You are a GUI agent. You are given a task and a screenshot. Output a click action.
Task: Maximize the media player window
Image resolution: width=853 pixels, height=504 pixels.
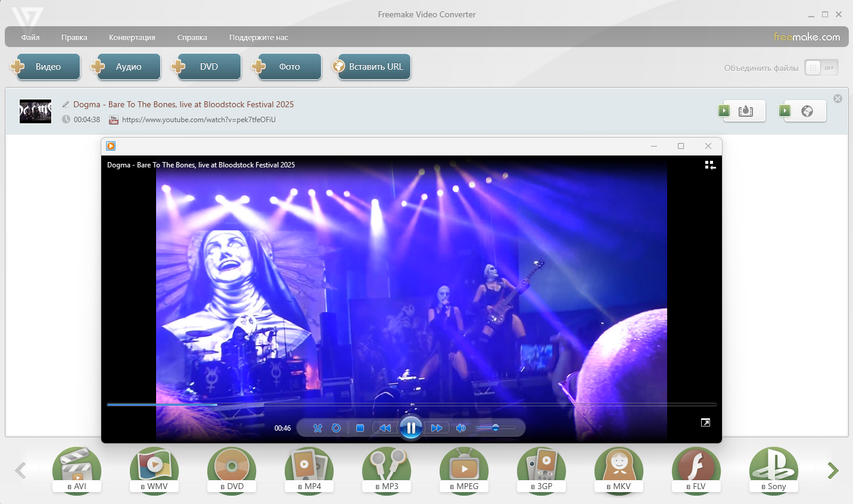(681, 146)
